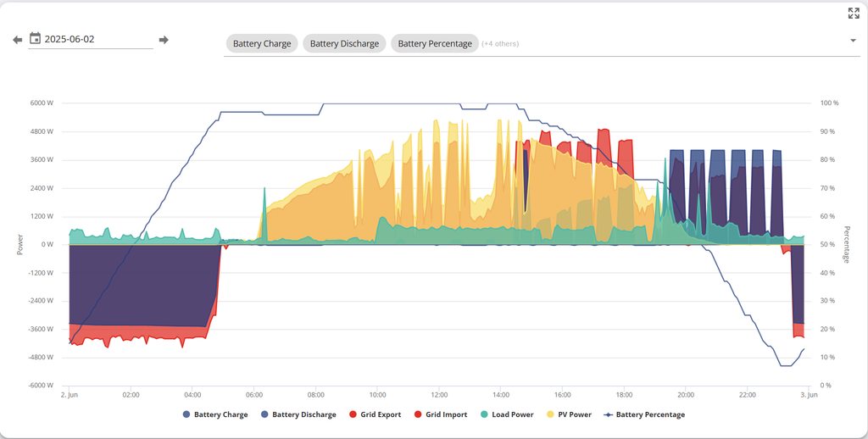The image size is (868, 439).
Task: Click the 12:00 label on the time axis
Action: pos(439,395)
